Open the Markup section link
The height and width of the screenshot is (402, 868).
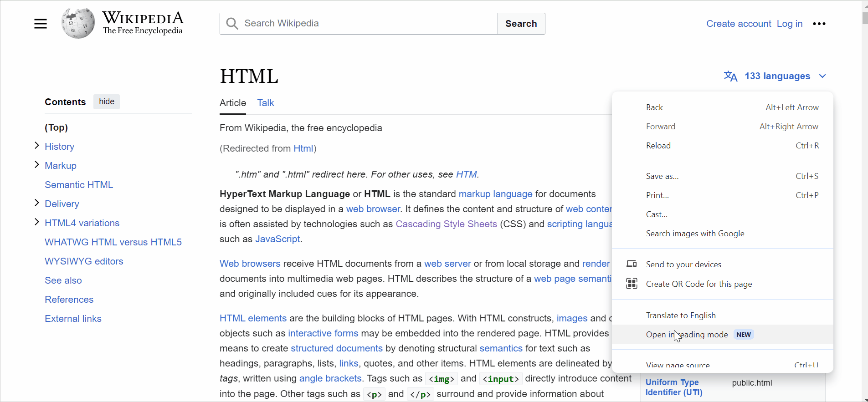(x=61, y=166)
